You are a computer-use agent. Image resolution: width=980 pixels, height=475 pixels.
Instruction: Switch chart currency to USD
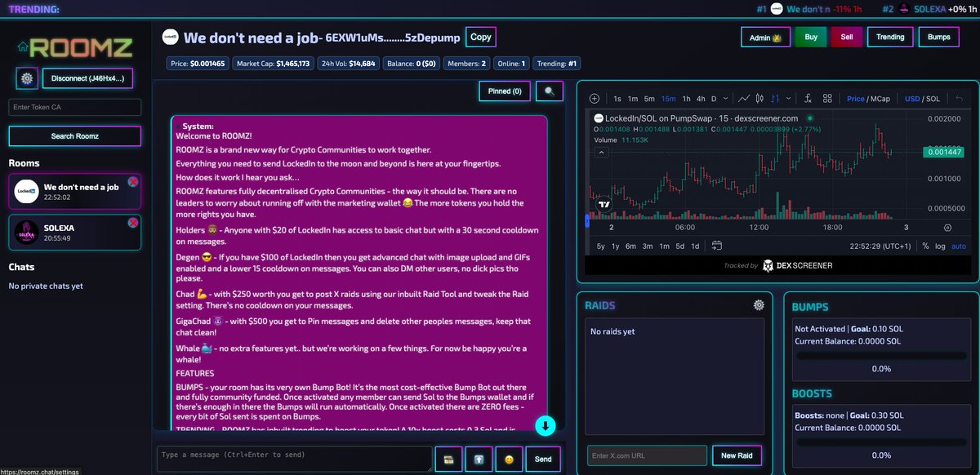click(x=911, y=99)
